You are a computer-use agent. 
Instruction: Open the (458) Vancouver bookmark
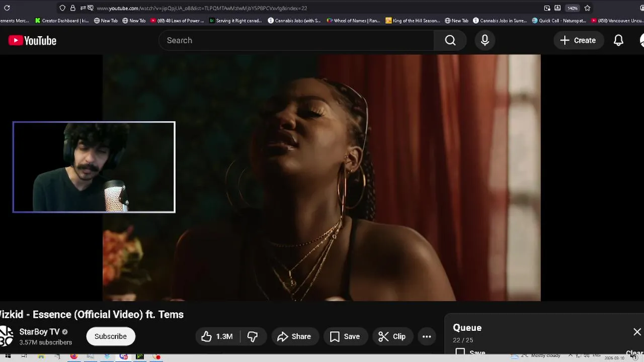[x=617, y=21]
